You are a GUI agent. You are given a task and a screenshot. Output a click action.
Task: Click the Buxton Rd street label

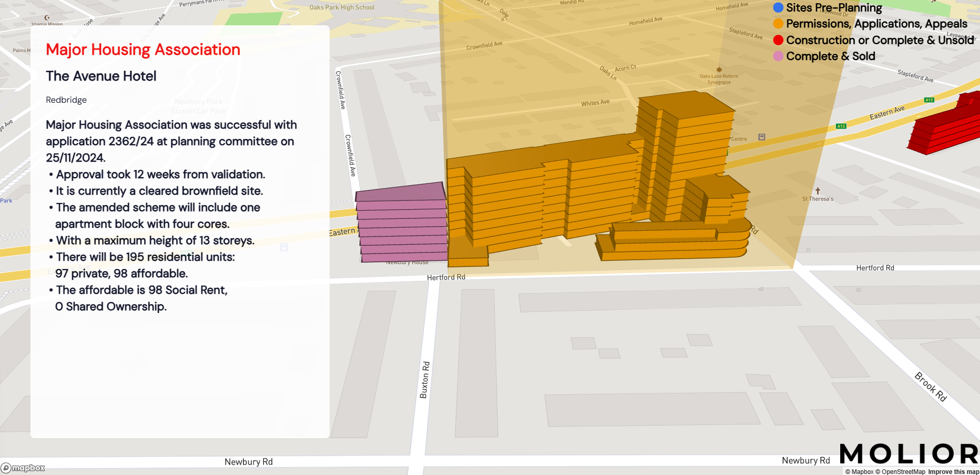[x=424, y=380]
